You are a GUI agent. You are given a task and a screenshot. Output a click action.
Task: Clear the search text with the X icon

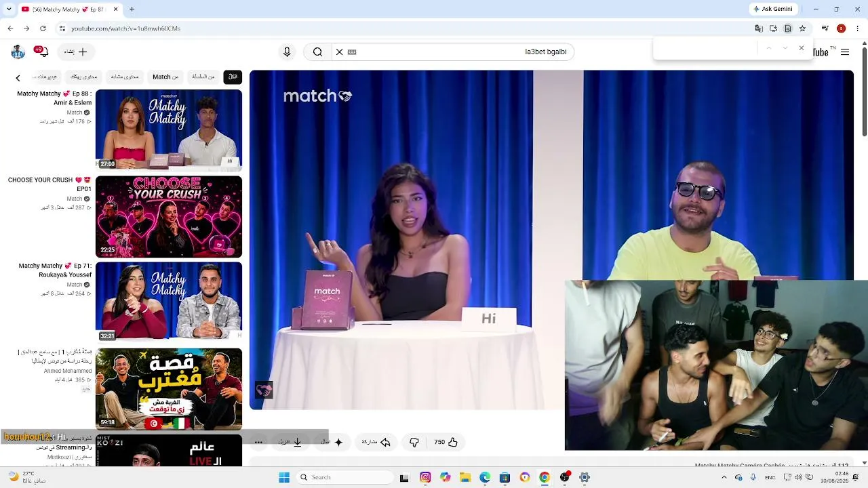click(x=339, y=52)
